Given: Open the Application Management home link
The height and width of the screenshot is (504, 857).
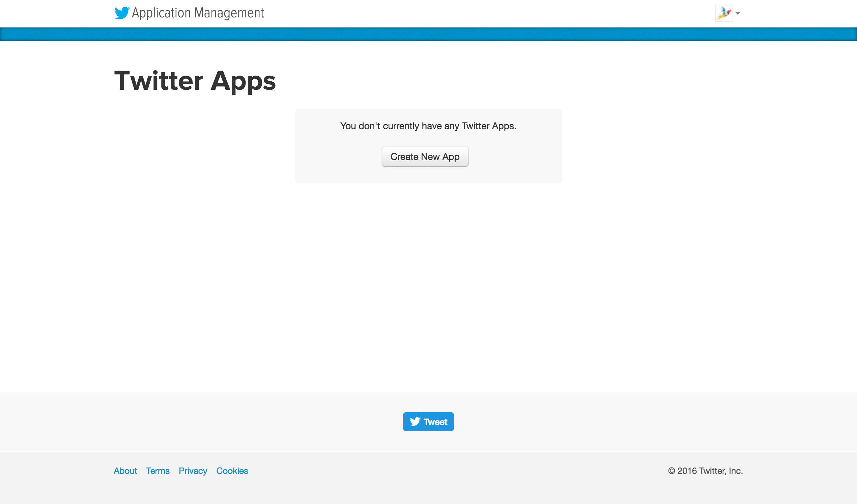Looking at the screenshot, I should (198, 13).
